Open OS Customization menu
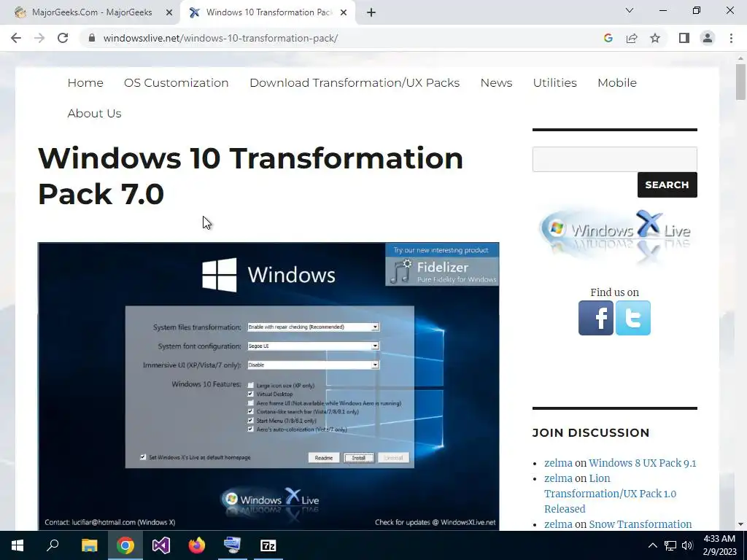The height and width of the screenshot is (560, 747). click(x=177, y=83)
